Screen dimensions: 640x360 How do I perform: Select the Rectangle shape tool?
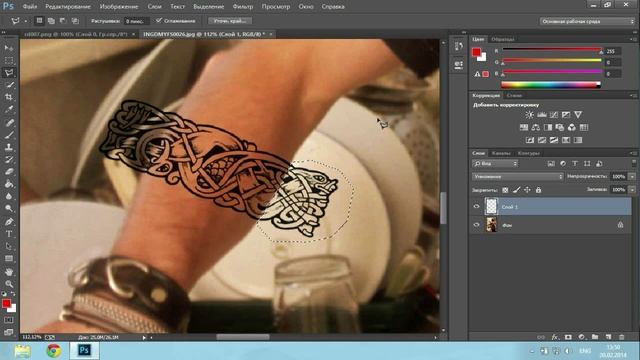point(9,258)
